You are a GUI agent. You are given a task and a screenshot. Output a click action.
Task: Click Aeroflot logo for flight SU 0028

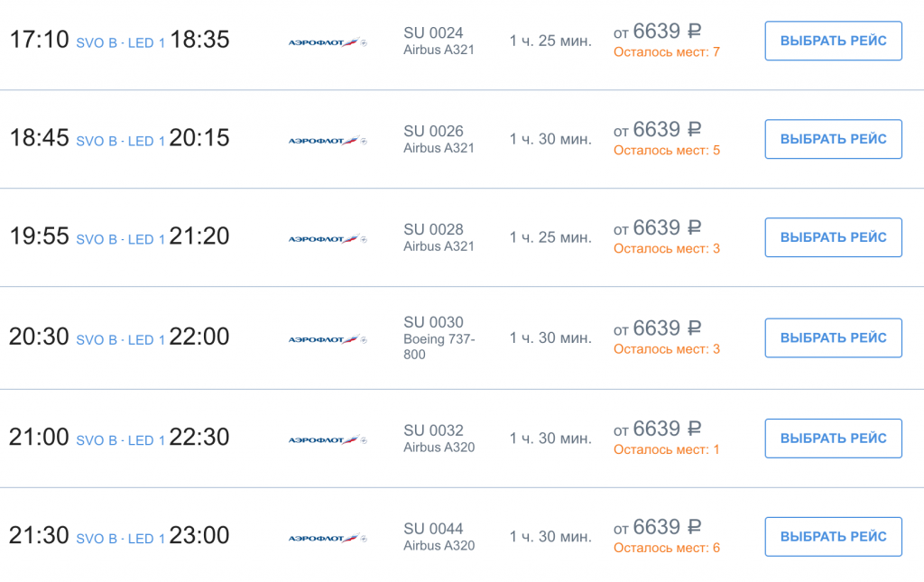click(x=328, y=239)
